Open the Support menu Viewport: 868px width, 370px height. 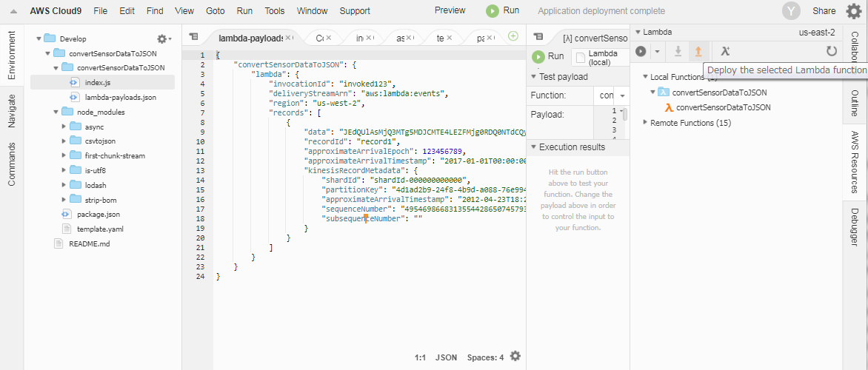(x=355, y=11)
